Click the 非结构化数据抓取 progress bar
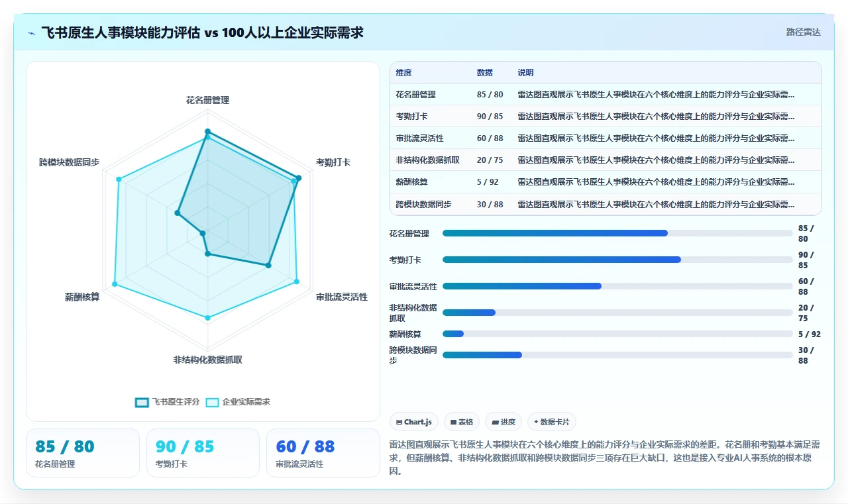 click(x=617, y=313)
